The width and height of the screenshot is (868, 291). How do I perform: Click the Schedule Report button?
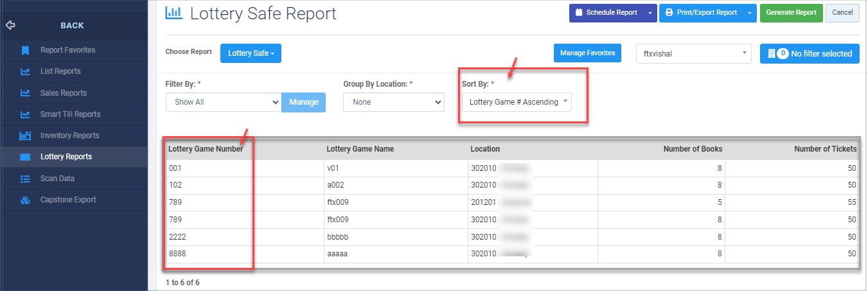(606, 12)
